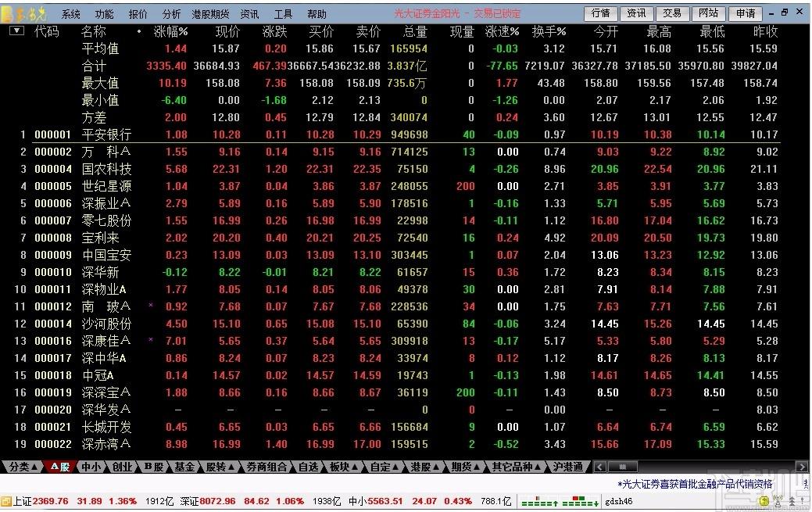The height and width of the screenshot is (512, 812).
Task: Open the app logo at top left
Action: [x=23, y=13]
